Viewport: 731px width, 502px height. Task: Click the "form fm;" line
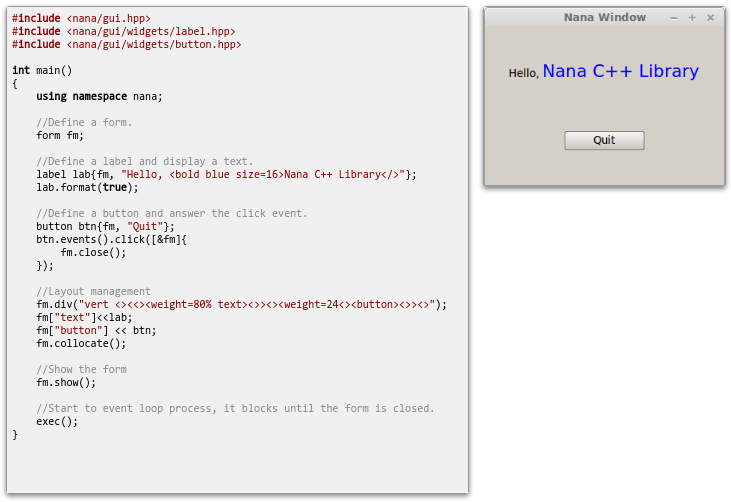(x=60, y=136)
